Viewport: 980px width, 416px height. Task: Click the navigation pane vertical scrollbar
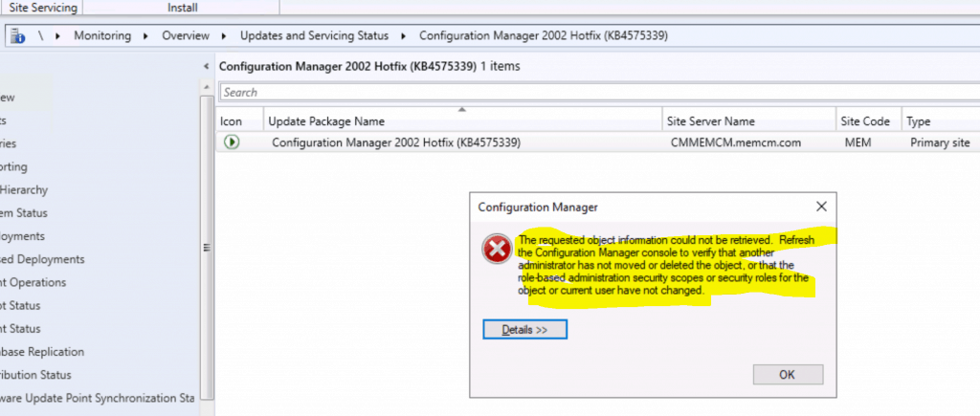[x=207, y=248]
